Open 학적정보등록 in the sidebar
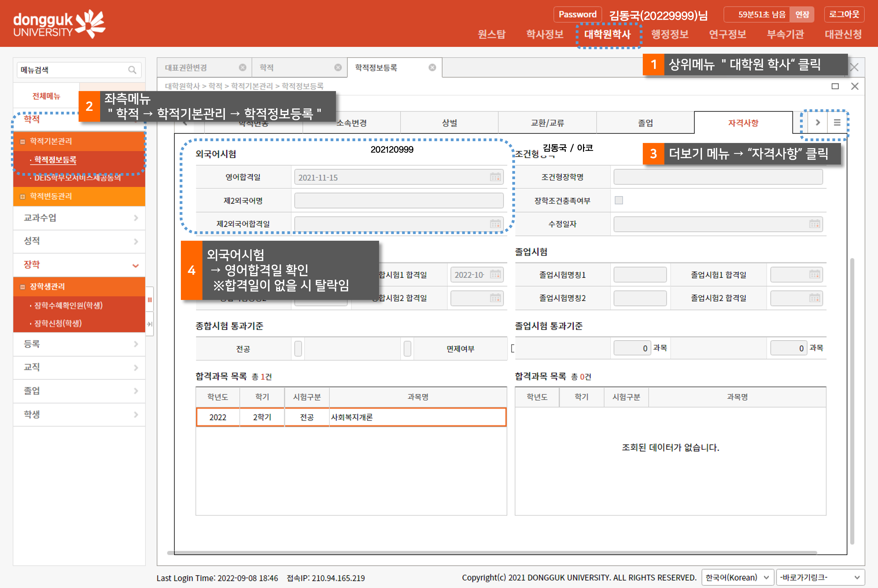 click(56, 160)
